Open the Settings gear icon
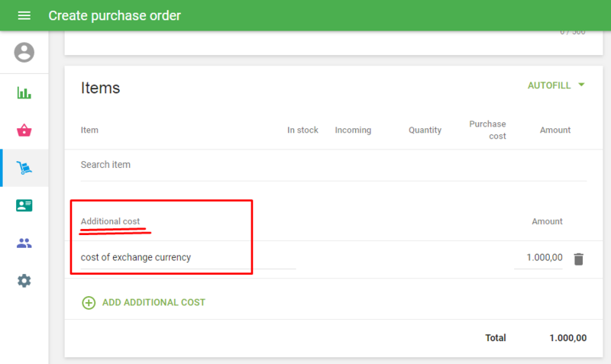Viewport: 611px width, 364px height. (24, 281)
